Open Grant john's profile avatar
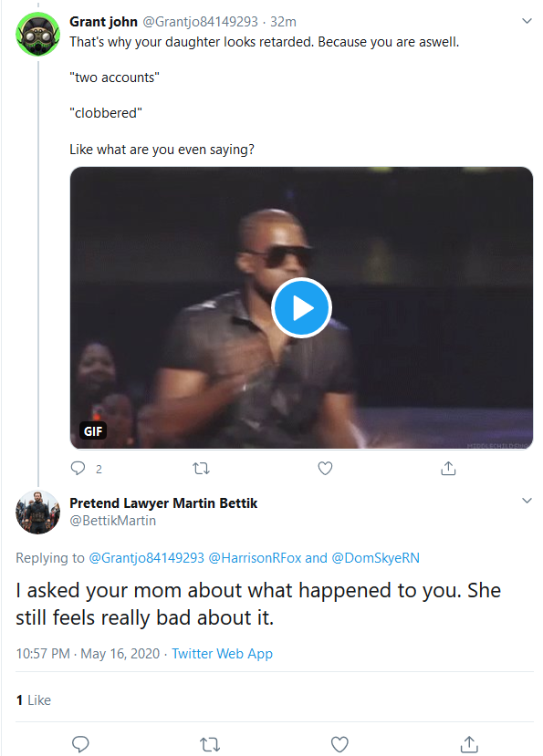 [38, 35]
